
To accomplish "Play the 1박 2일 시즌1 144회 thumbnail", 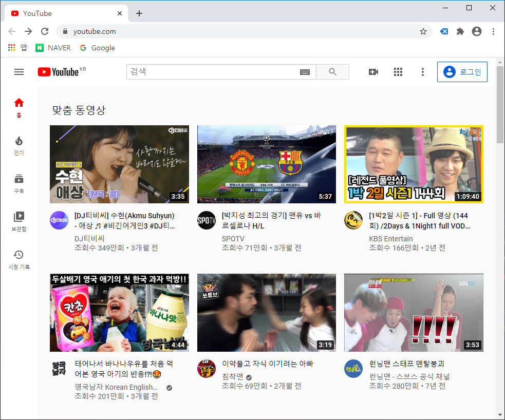I will (414, 164).
